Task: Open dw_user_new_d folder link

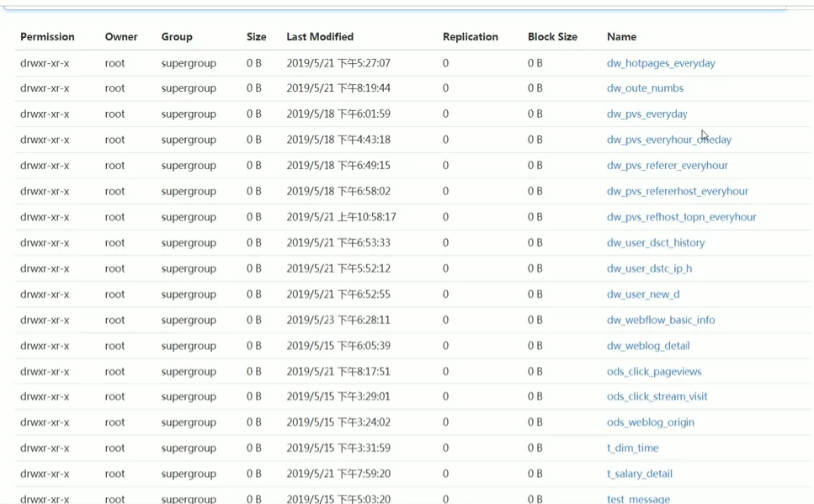Action: pyautogui.click(x=643, y=294)
